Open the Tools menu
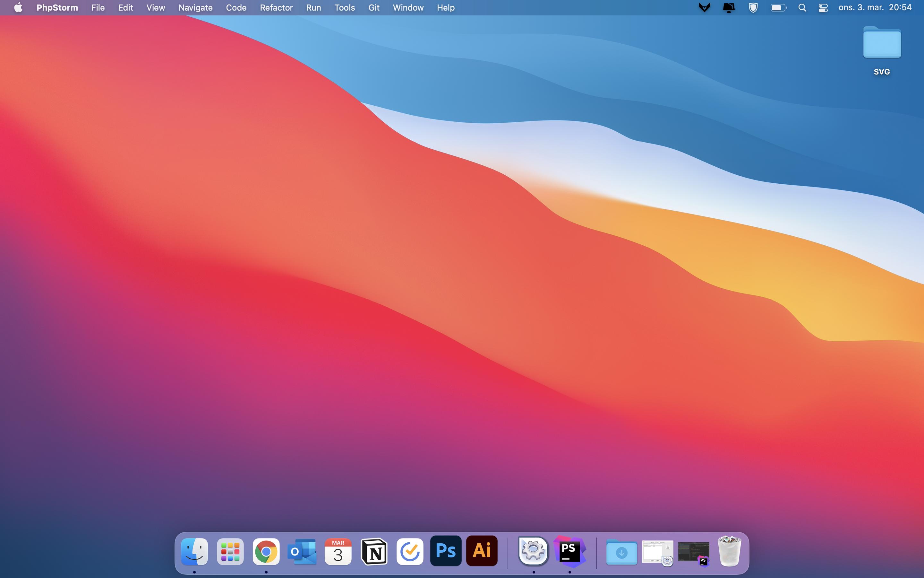 click(x=344, y=8)
